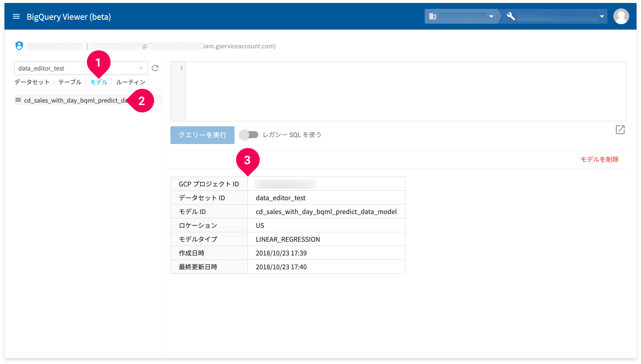Screen dimensions: 641x364
Task: Click the クエリーを実行 button
Action: 202,135
